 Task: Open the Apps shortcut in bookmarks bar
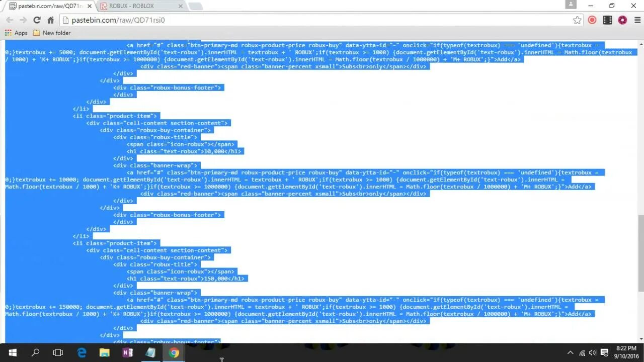(16, 33)
